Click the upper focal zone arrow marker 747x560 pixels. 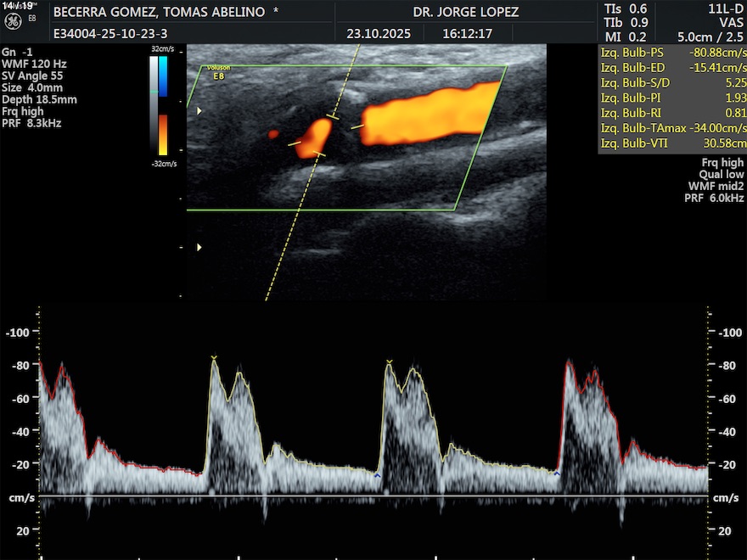199,111
